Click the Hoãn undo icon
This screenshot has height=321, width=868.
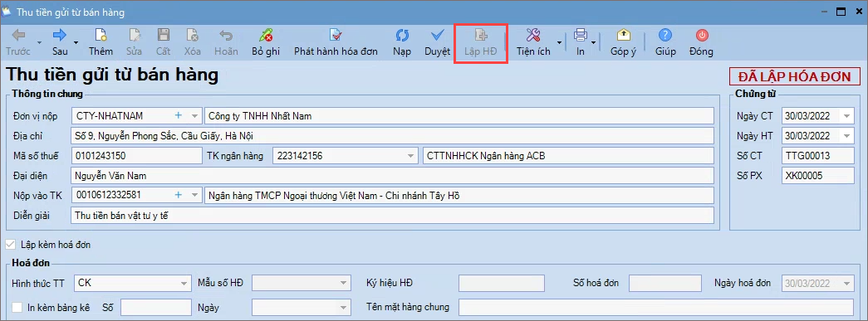tap(226, 42)
